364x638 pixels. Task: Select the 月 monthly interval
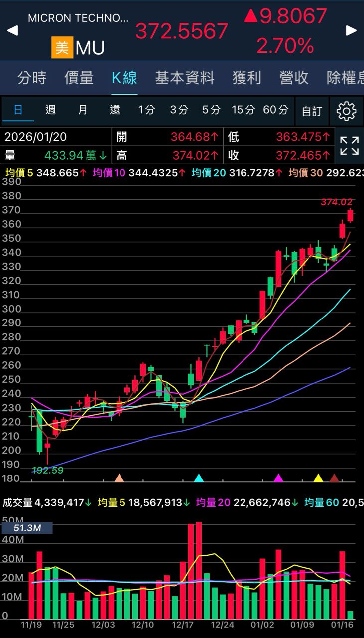pos(83,110)
